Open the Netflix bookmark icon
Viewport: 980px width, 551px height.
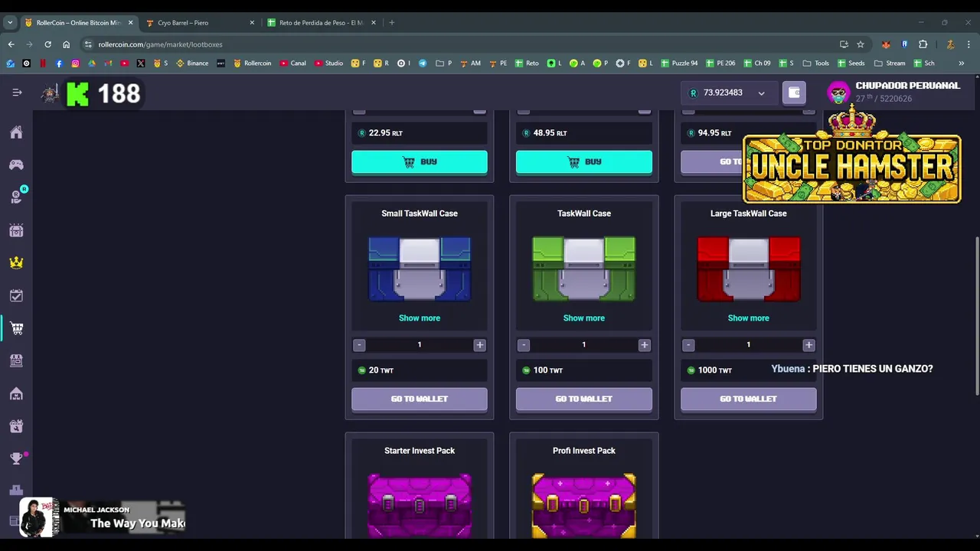[42, 64]
